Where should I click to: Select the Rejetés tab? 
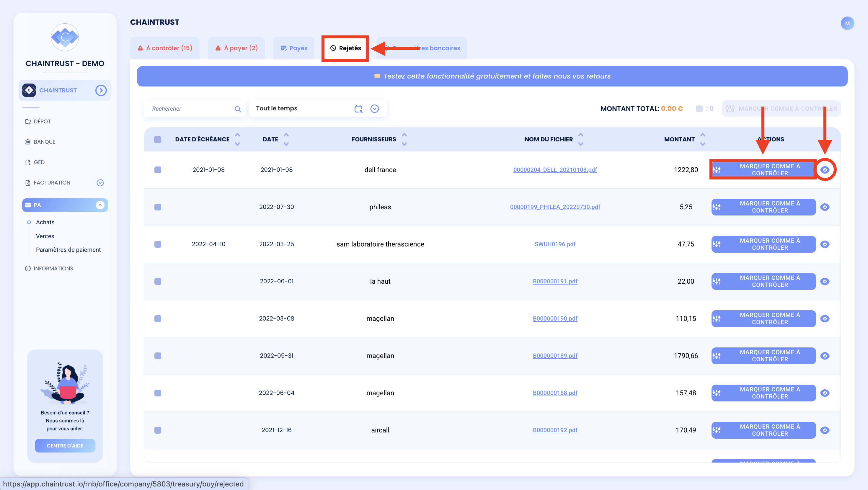coord(345,48)
